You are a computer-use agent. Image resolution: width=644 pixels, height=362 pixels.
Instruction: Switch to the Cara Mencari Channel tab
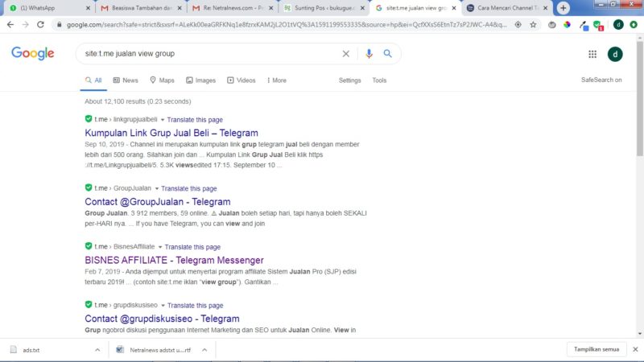pyautogui.click(x=507, y=8)
